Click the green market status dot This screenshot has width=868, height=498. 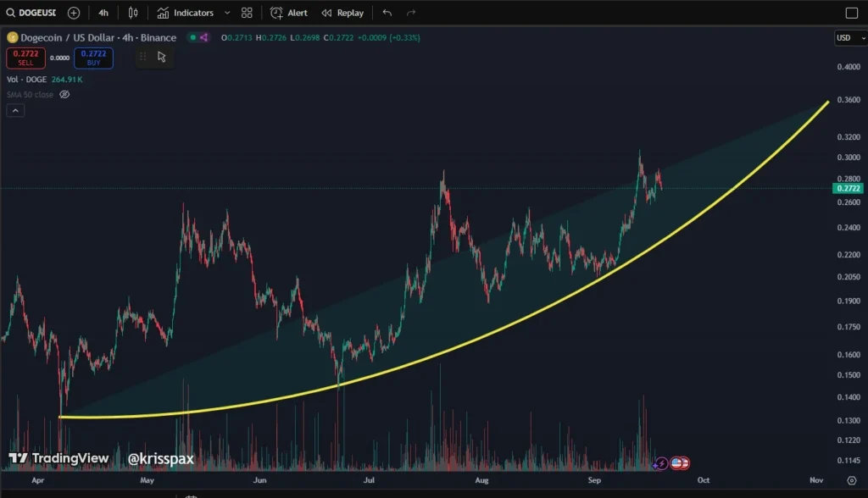pyautogui.click(x=192, y=37)
